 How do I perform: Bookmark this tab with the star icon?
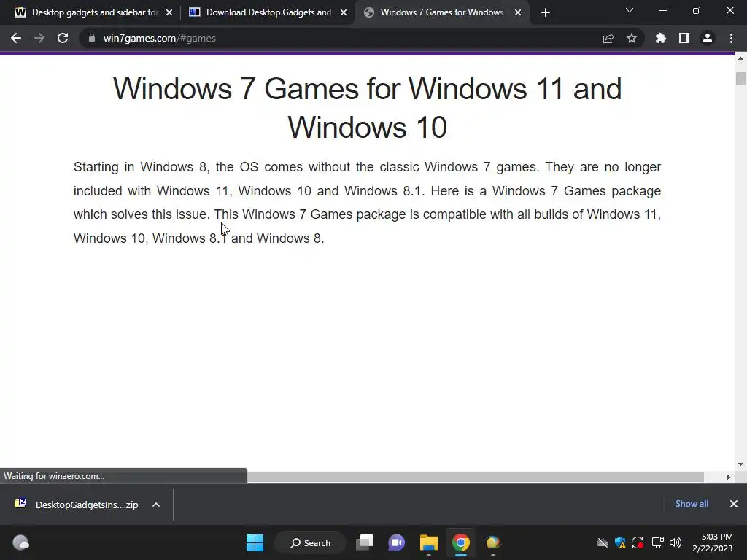tap(632, 38)
